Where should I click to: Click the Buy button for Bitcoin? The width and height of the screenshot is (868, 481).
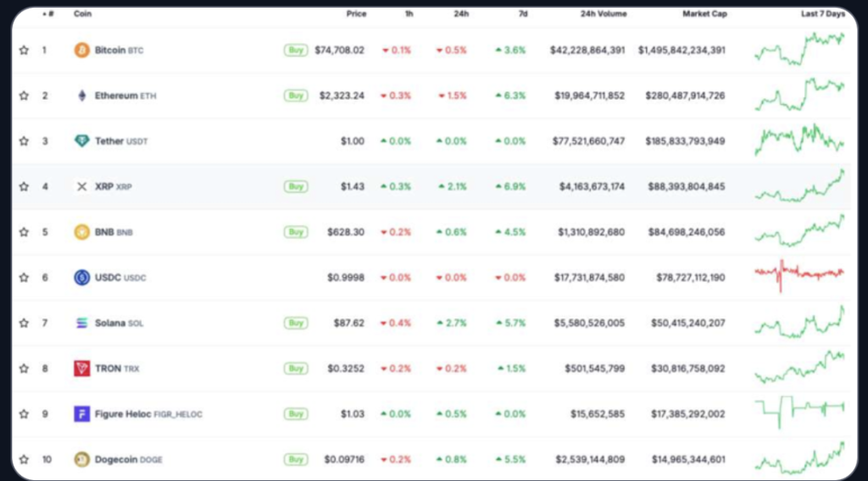pyautogui.click(x=296, y=50)
